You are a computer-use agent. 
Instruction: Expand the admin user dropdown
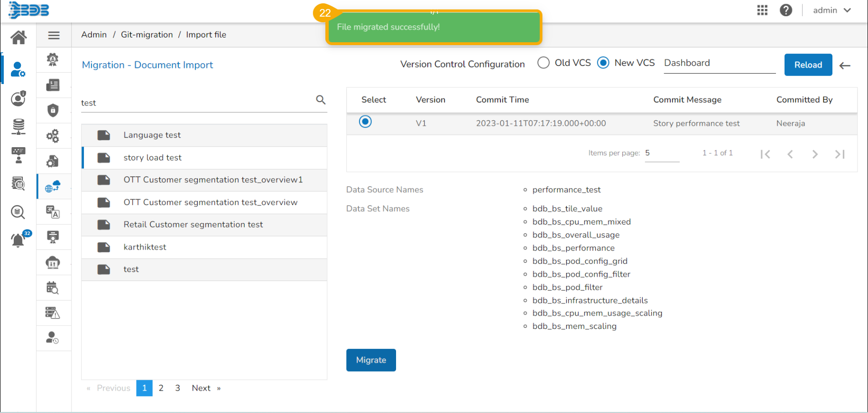tap(832, 10)
